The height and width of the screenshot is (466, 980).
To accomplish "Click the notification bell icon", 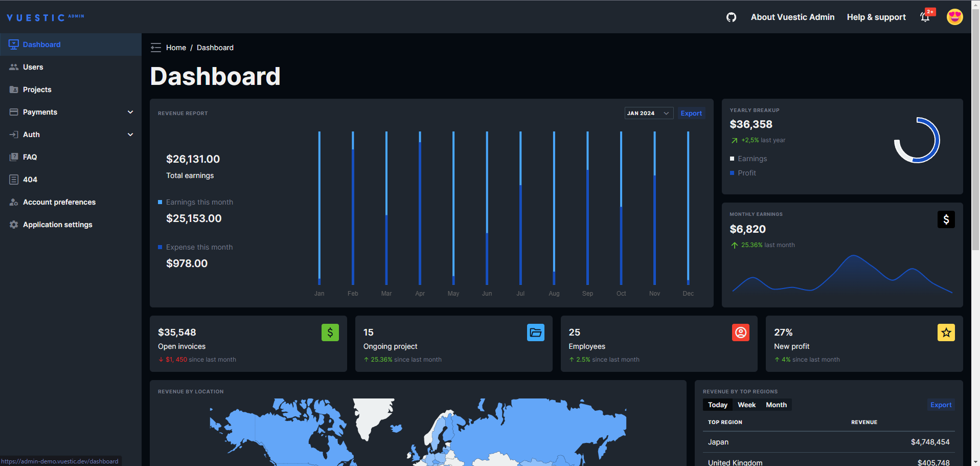I will (924, 17).
